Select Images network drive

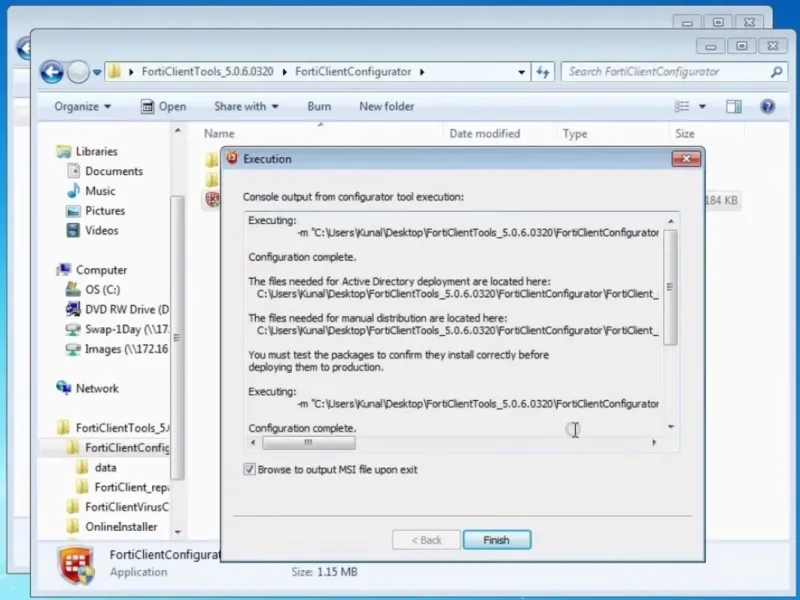tap(126, 349)
